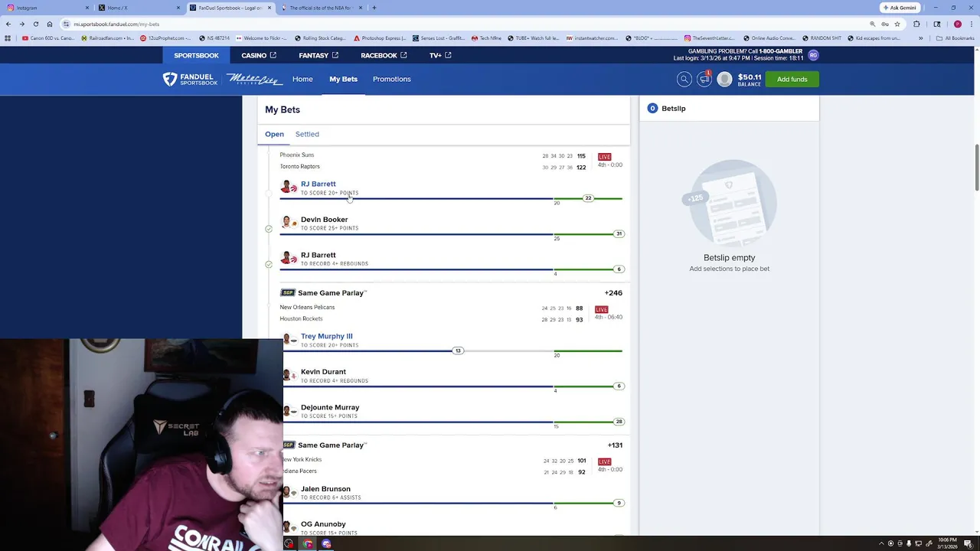Open the notifications megaphone icon
This screenshot has width=980, height=551.
(x=704, y=79)
